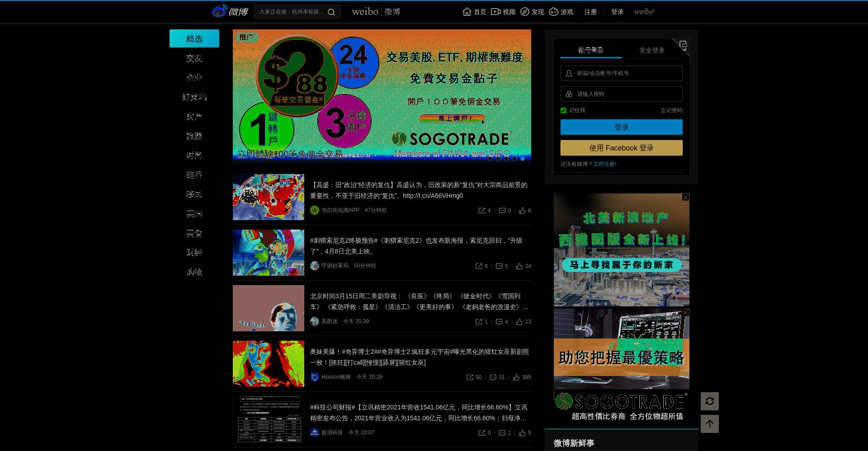868x451 pixels.
Task: Open thumbnail of 奇异博士2 post
Action: tap(269, 364)
